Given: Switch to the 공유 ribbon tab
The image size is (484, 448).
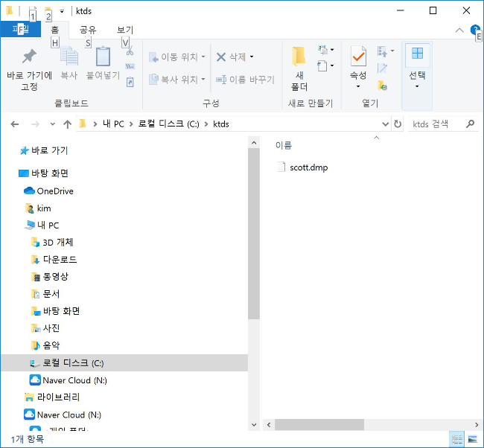Looking at the screenshot, I should (x=88, y=30).
